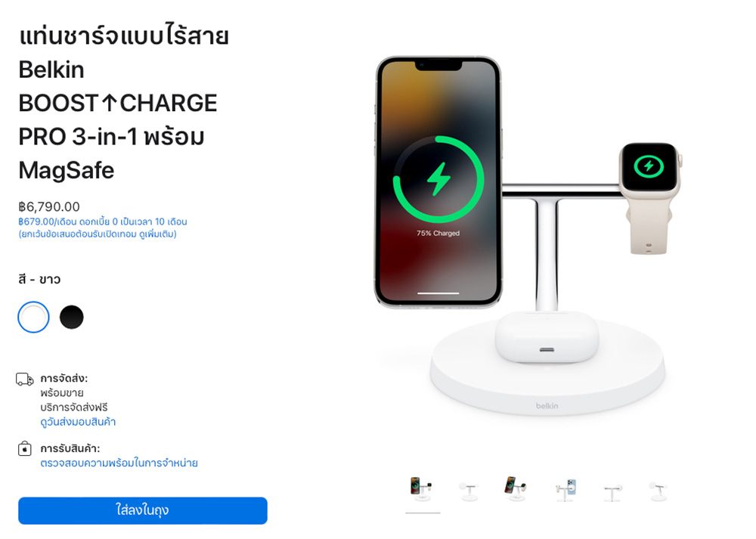Open the ตรวจสอบความพร้อมในการจำหน่าย availability link
The image size is (756, 539).
click(x=119, y=463)
